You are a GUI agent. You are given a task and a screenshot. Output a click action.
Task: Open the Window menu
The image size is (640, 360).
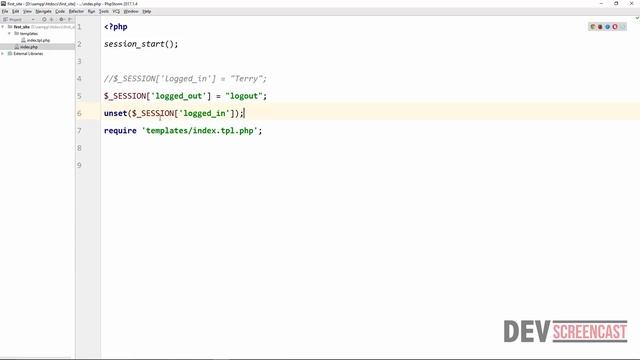[131, 11]
